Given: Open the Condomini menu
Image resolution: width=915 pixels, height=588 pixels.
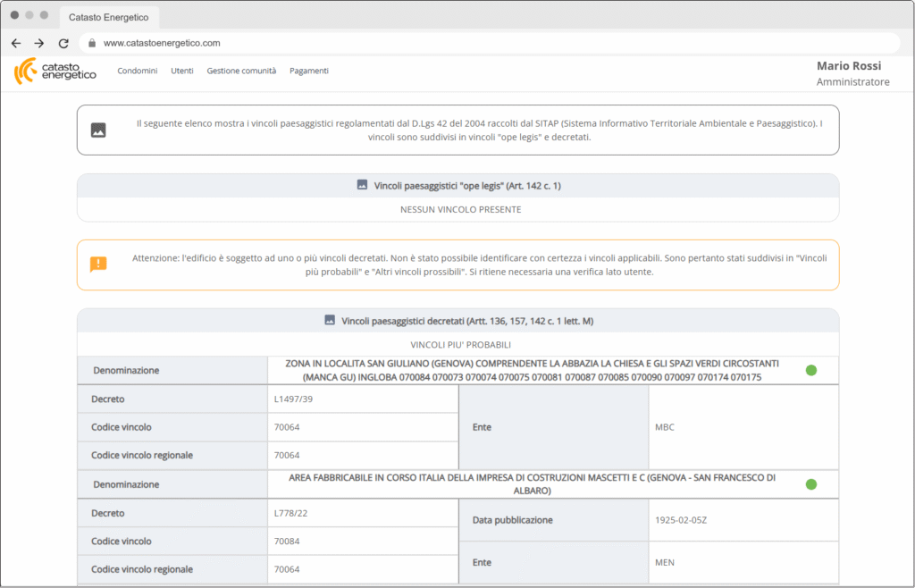Looking at the screenshot, I should [x=137, y=71].
